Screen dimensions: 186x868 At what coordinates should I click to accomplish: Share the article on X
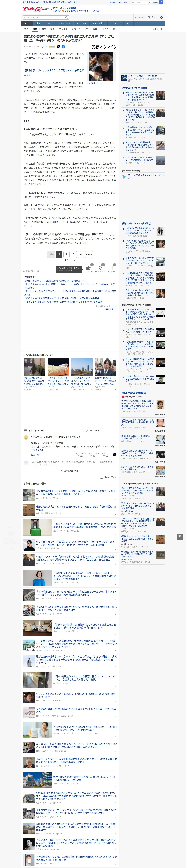[x=59, y=47]
